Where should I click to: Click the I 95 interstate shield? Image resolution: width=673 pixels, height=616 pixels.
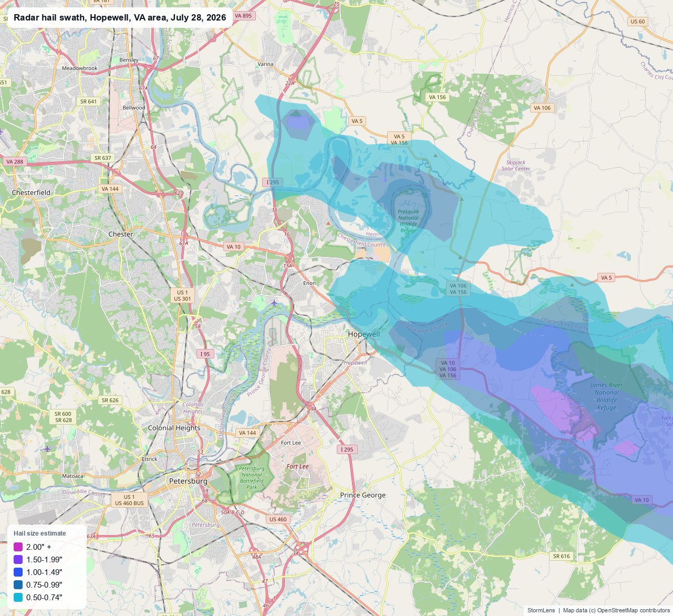pyautogui.click(x=205, y=354)
